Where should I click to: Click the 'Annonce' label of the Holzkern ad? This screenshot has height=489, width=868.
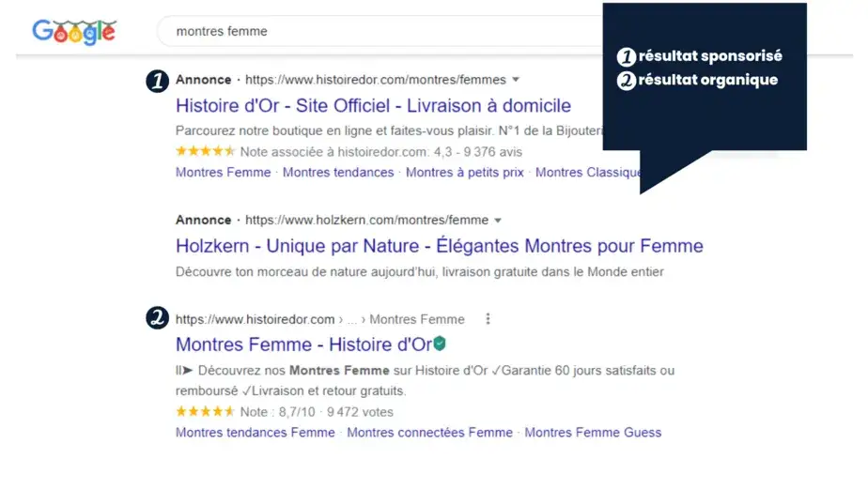[203, 221]
